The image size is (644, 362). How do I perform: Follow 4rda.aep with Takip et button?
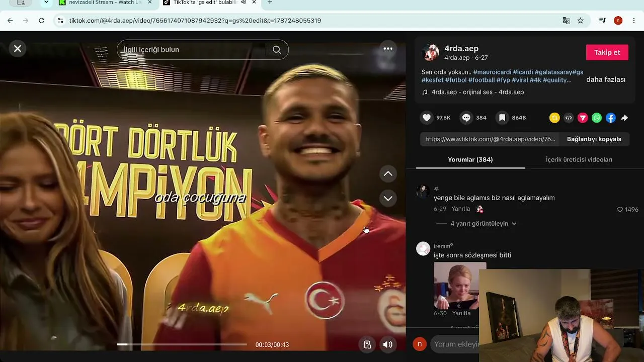pos(607,52)
